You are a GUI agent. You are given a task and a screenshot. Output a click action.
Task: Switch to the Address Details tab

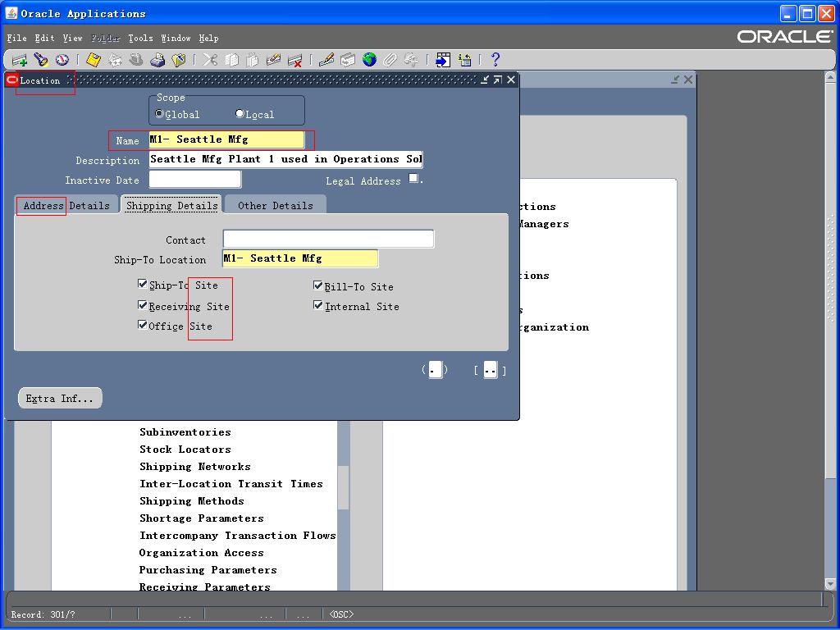66,205
